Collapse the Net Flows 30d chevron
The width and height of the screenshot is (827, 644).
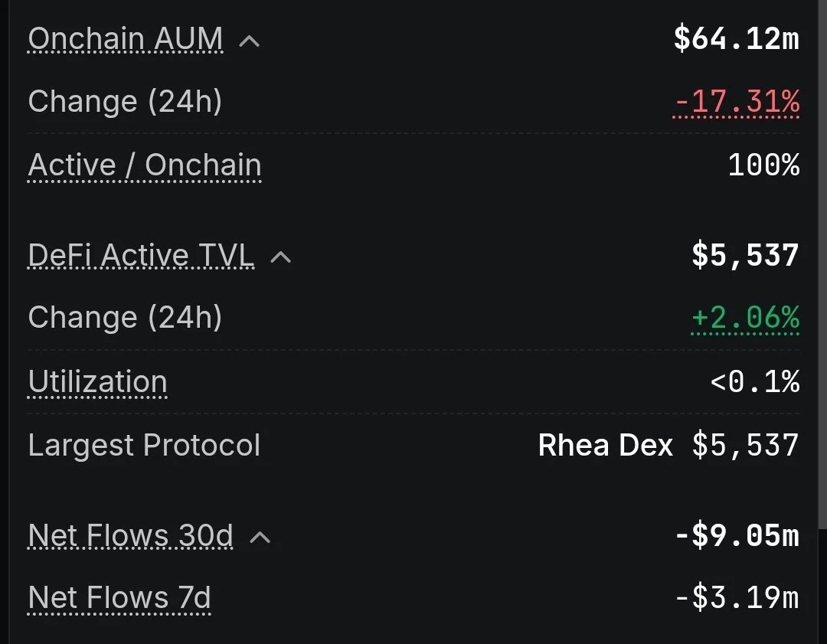260,538
